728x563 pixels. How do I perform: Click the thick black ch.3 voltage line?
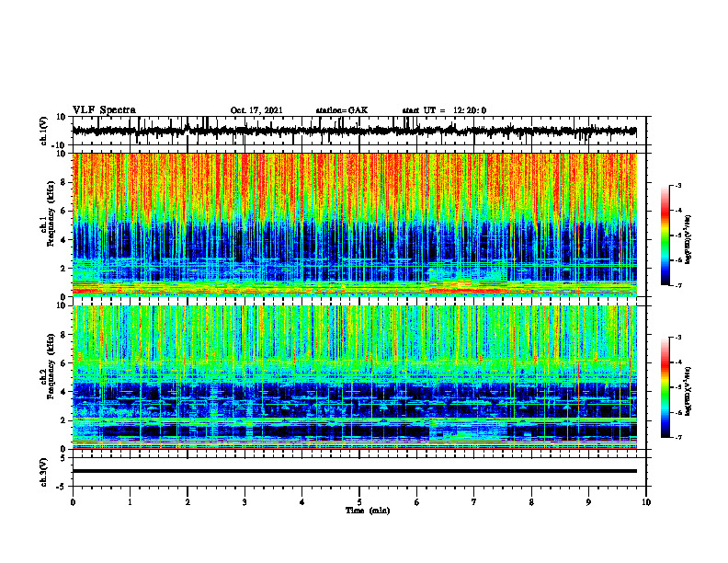pos(354,471)
